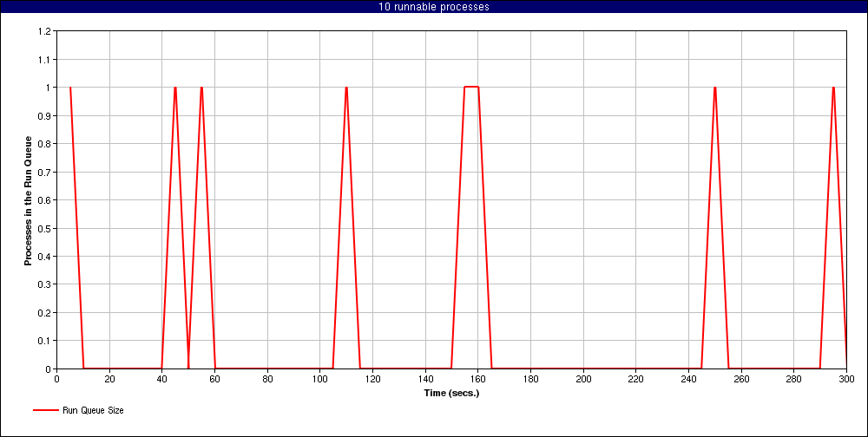Click the 'Time (secs.)' axis label
The height and width of the screenshot is (437, 868).
pyautogui.click(x=451, y=394)
